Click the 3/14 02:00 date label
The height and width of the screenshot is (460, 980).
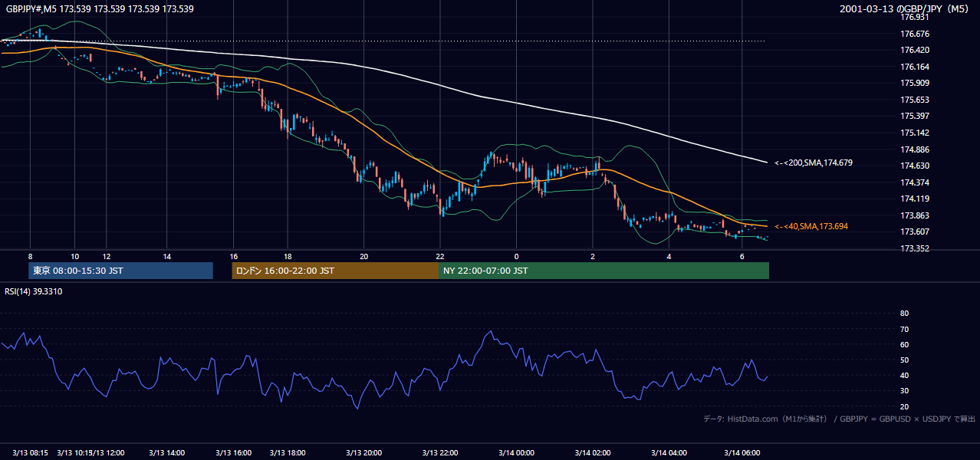[x=593, y=452]
